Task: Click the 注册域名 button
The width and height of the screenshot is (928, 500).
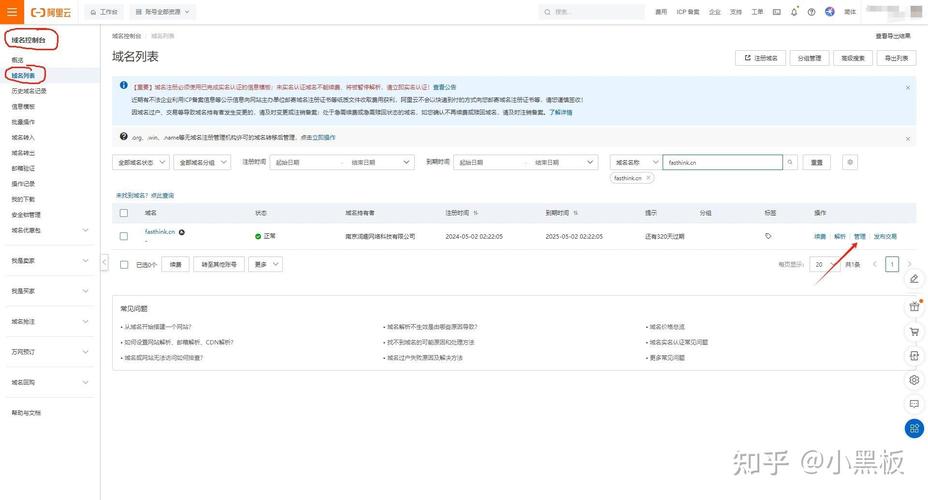Action: point(761,58)
